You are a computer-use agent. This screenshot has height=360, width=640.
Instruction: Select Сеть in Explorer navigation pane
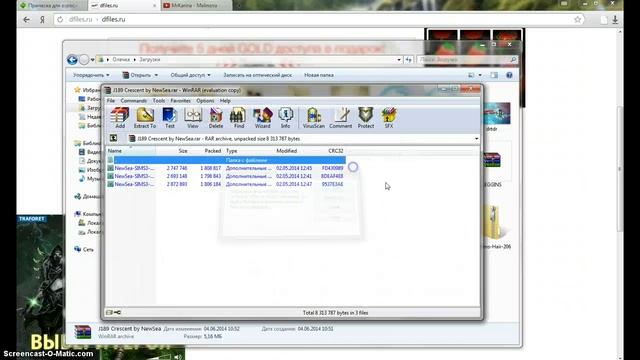[84, 249]
